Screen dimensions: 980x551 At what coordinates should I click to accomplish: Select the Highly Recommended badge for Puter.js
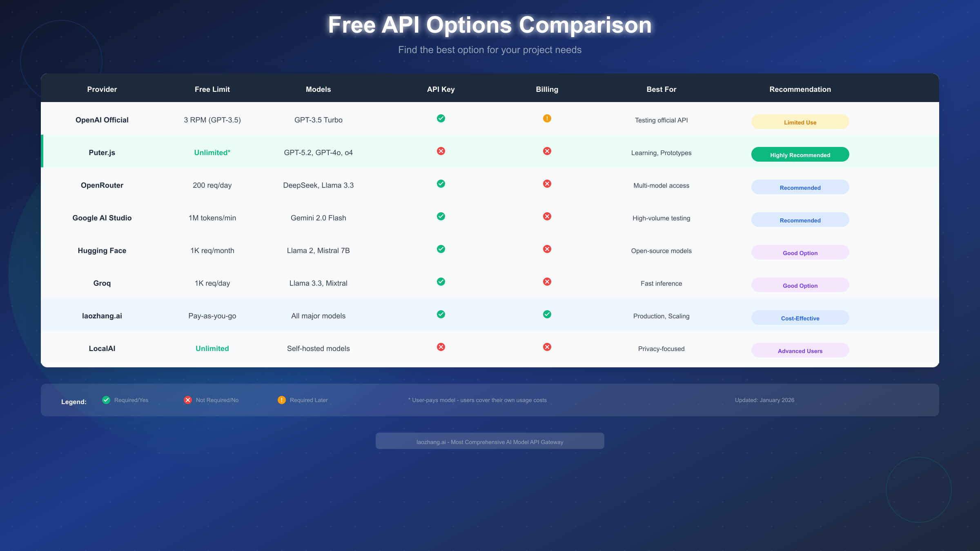(800, 154)
